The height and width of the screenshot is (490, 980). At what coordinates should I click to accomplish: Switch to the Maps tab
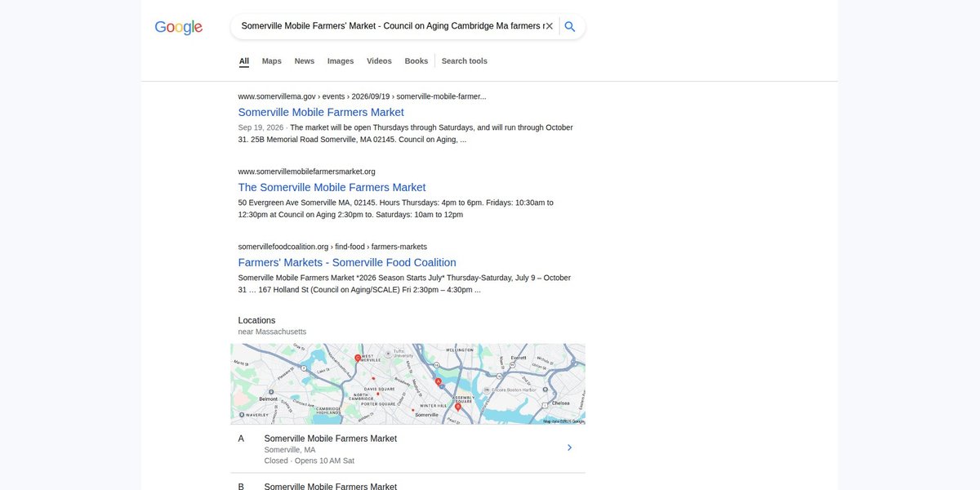[x=272, y=61]
